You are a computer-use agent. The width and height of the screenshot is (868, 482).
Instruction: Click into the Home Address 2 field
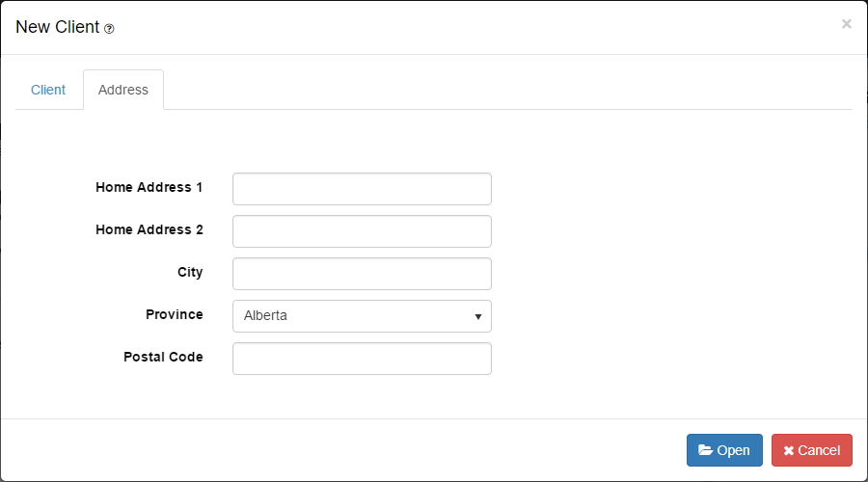pyautogui.click(x=362, y=231)
